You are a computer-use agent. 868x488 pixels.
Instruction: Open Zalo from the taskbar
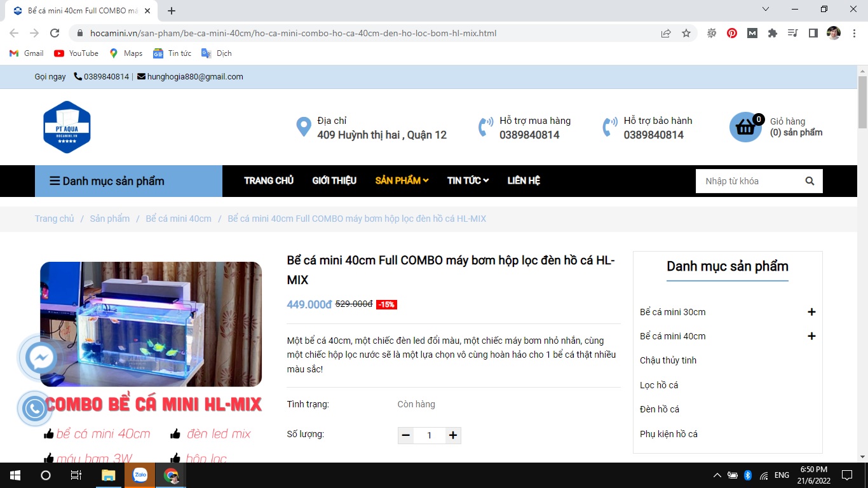tap(140, 475)
